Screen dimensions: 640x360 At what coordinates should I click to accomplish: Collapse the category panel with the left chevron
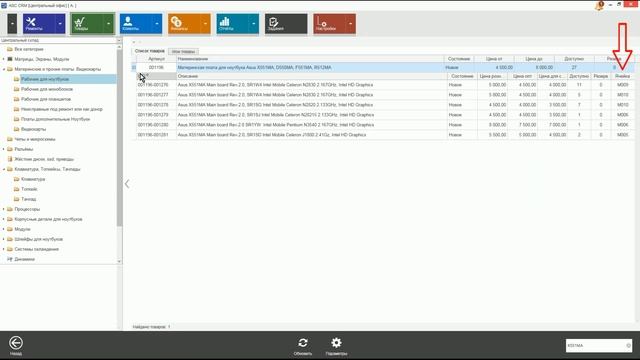[127, 184]
